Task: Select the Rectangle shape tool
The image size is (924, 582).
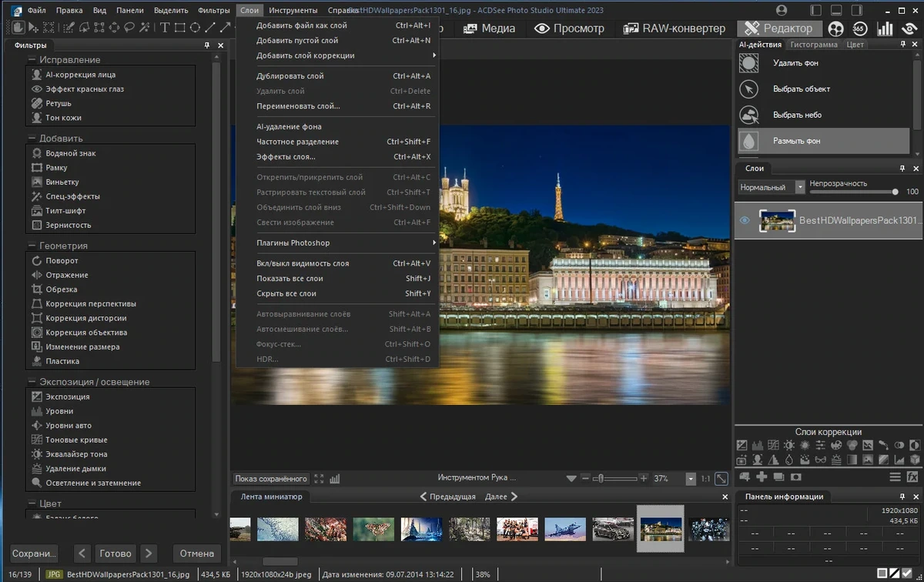Action: click(x=179, y=28)
